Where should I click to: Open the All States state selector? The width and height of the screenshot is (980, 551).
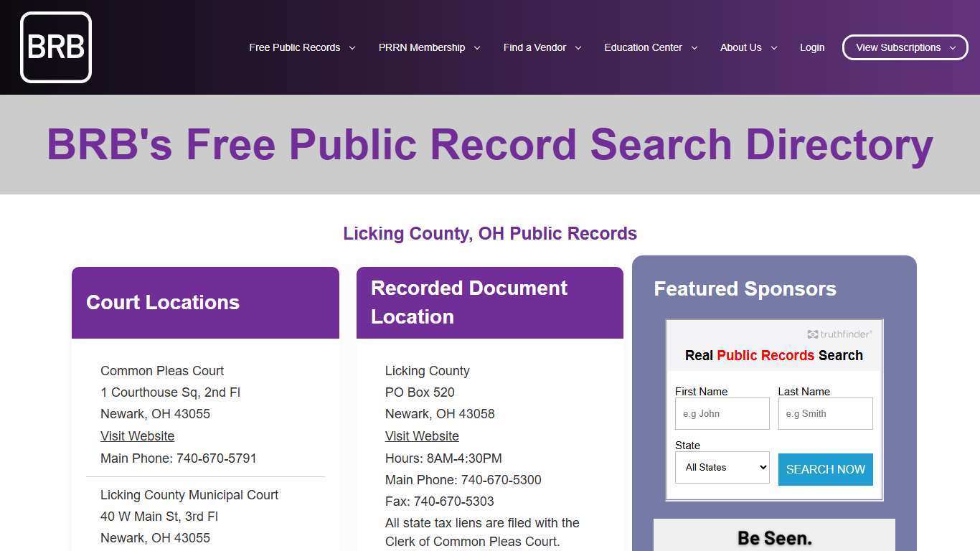click(x=722, y=467)
